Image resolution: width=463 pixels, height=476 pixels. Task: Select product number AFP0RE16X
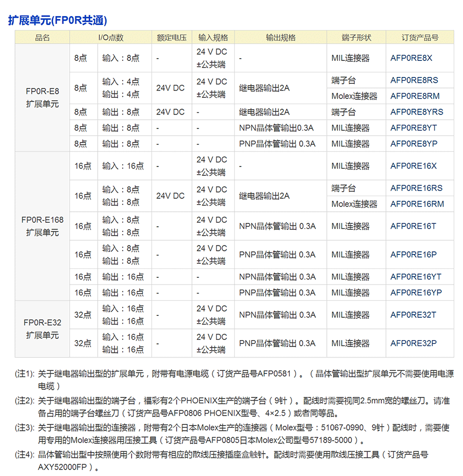coord(414,166)
